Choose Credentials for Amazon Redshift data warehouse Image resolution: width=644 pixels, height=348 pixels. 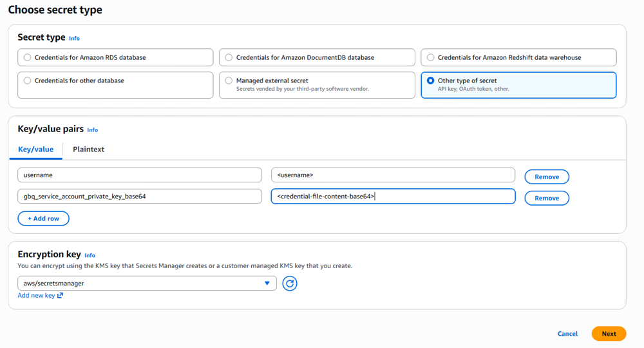(x=430, y=57)
